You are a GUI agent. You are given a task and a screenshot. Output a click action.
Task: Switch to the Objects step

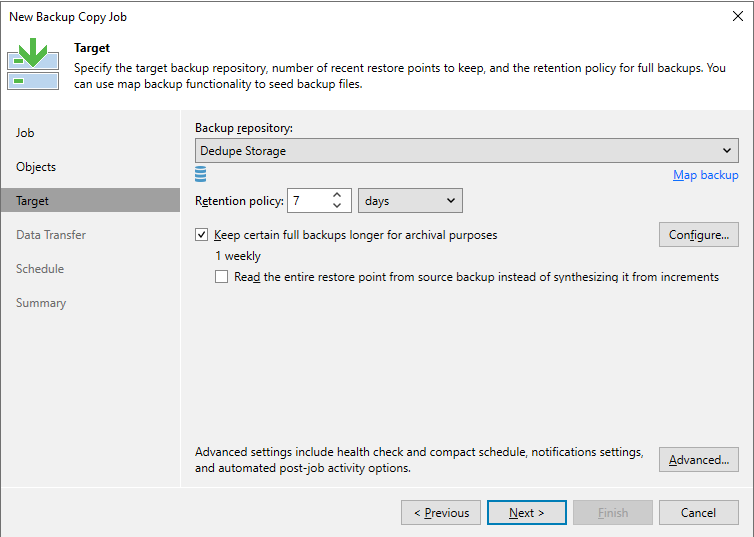[36, 167]
